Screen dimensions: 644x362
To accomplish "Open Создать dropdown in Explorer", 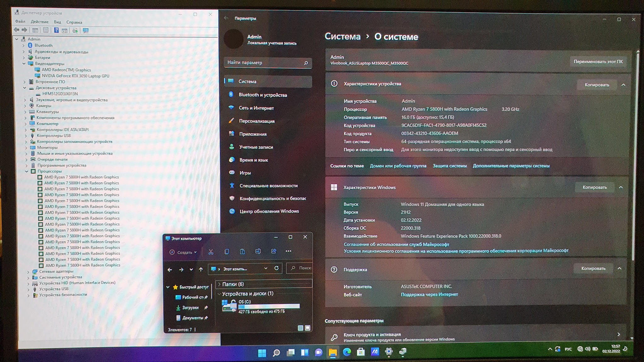I will tap(183, 252).
